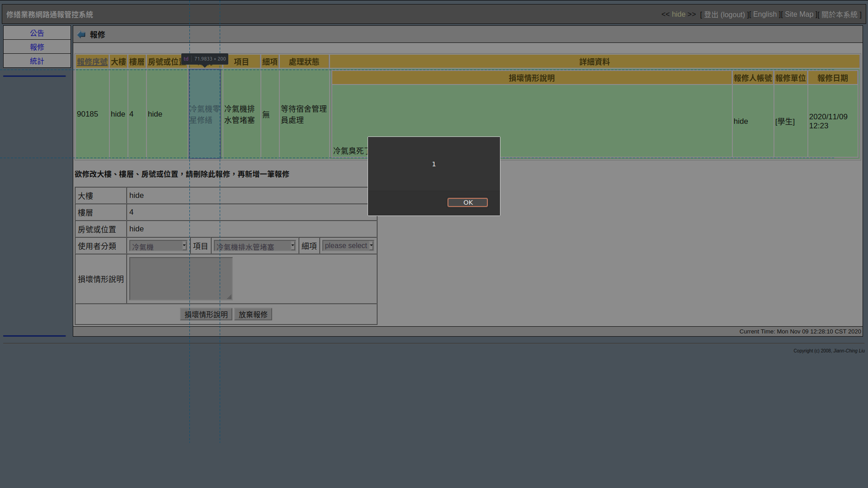868x488 pixels.
Task: Click the 放棄報修 button
Action: click(253, 314)
